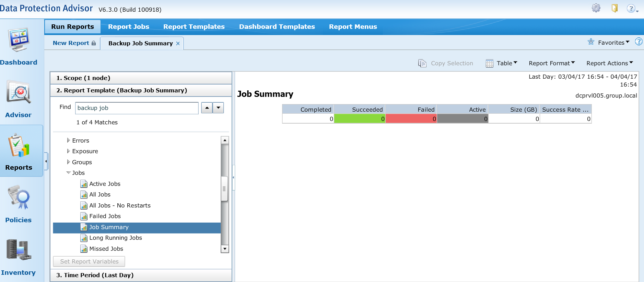Image resolution: width=644 pixels, height=282 pixels.
Task: Click the Job Summary report icon
Action: point(84,227)
